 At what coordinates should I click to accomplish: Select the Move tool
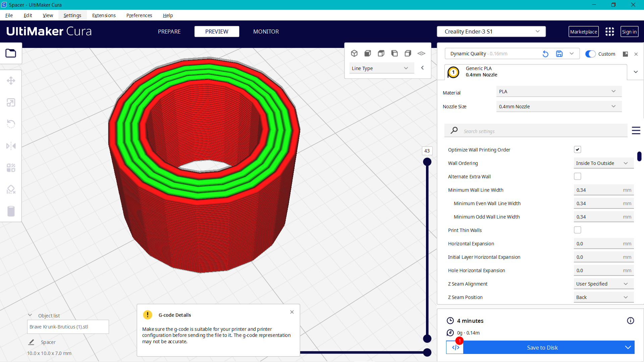[x=11, y=80]
